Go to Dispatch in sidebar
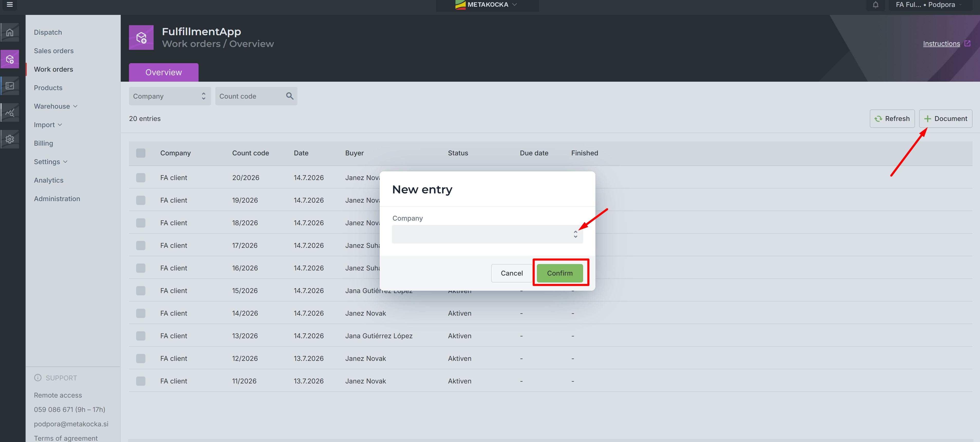Image resolution: width=980 pixels, height=442 pixels. click(48, 32)
